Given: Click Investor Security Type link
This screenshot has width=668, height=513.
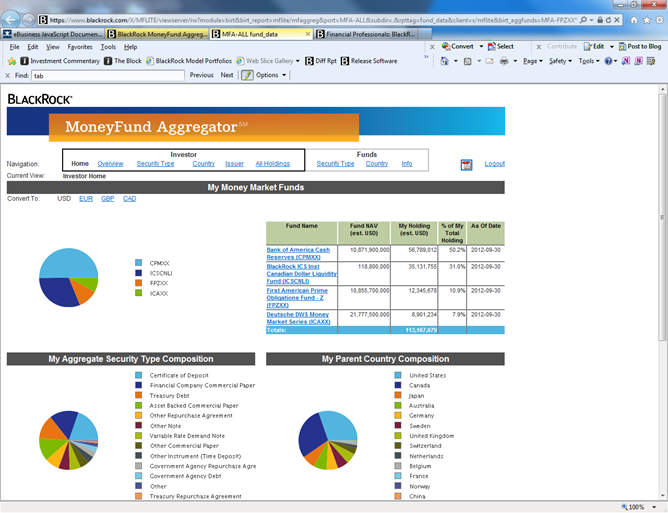Looking at the screenshot, I should pyautogui.click(x=155, y=164).
